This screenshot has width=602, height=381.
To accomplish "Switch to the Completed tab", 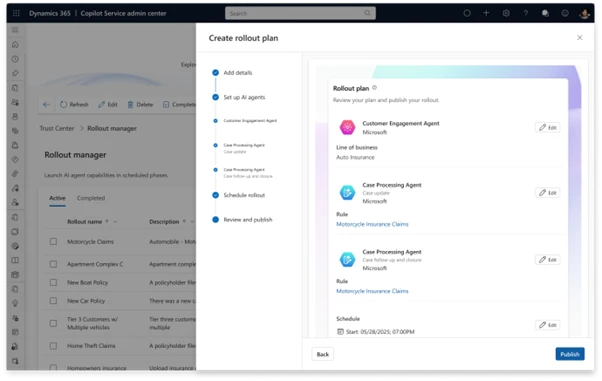I will [91, 198].
